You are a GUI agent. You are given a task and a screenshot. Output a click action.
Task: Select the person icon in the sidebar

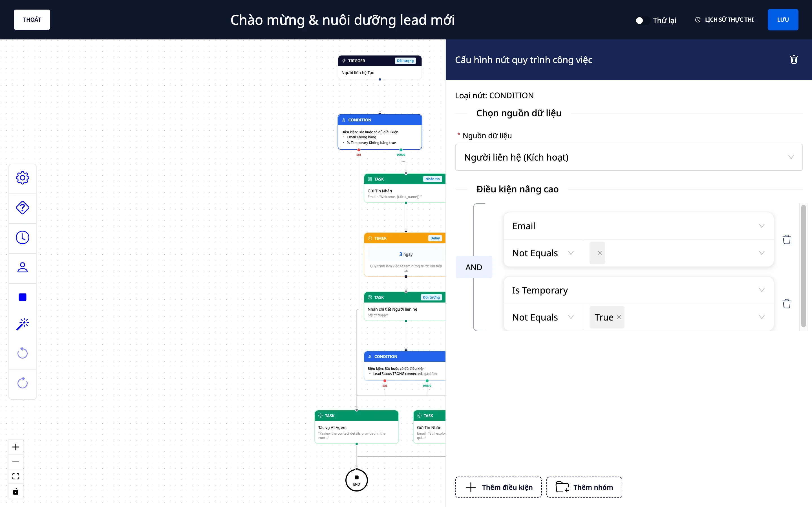tap(23, 267)
